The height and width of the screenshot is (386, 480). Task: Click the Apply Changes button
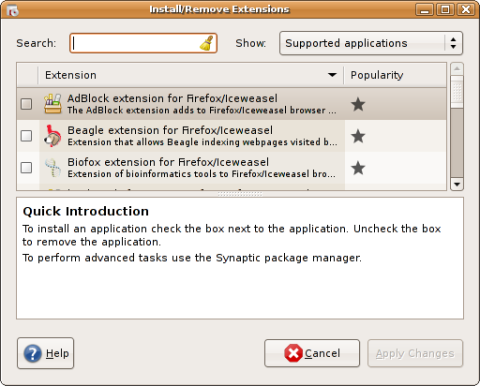[x=415, y=353]
